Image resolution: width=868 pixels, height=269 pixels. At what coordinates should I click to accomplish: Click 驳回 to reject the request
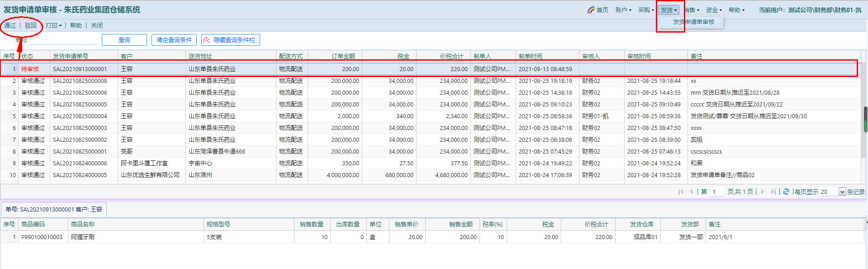[x=31, y=25]
